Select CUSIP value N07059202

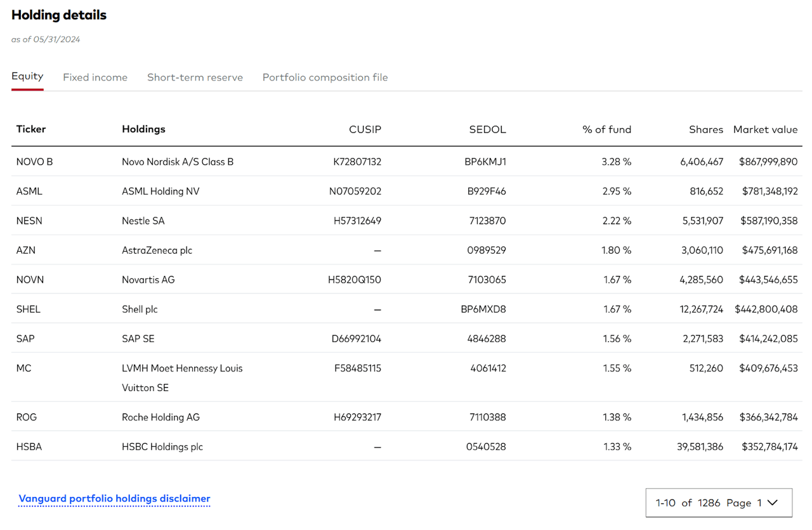355,191
